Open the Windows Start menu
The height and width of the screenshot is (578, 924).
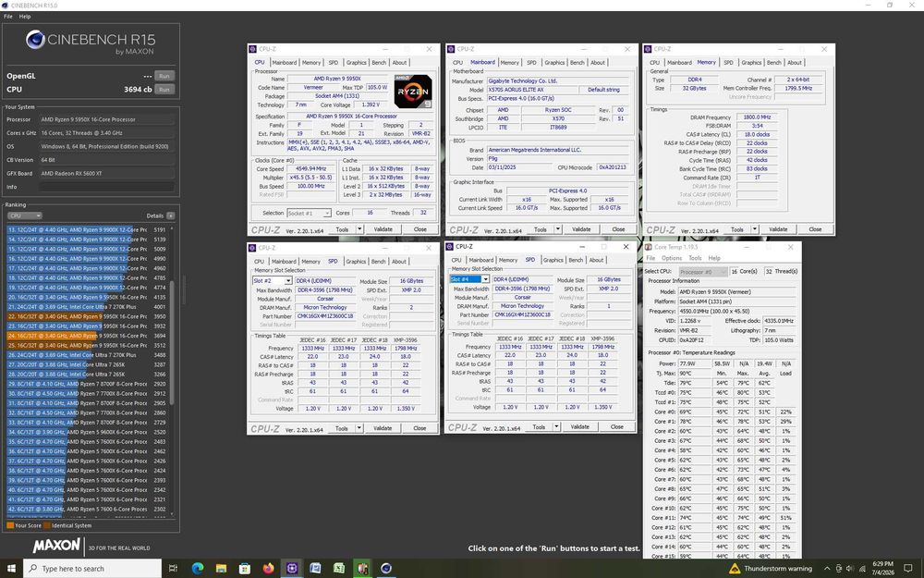click(12, 568)
